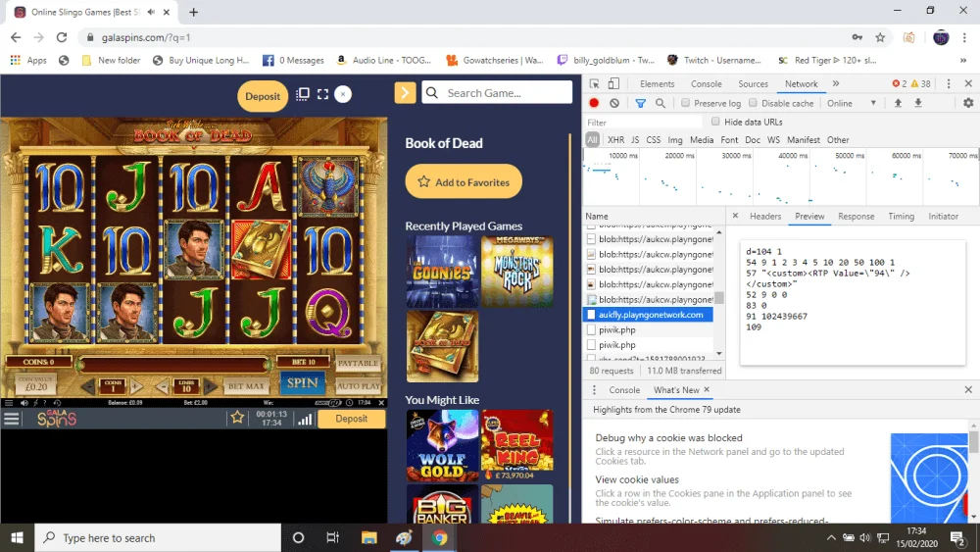Check Hide data URLs

(x=715, y=122)
